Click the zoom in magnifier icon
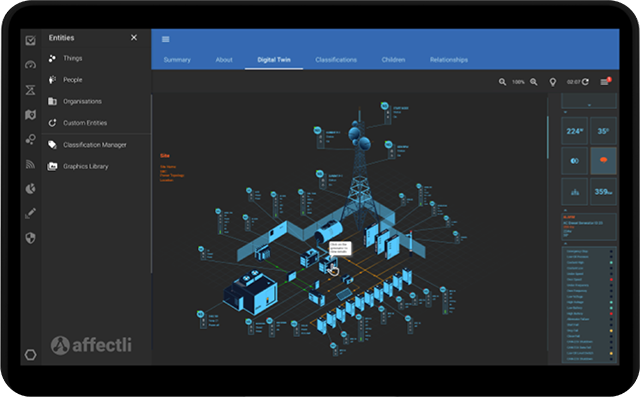The width and height of the screenshot is (640, 397). [x=534, y=82]
